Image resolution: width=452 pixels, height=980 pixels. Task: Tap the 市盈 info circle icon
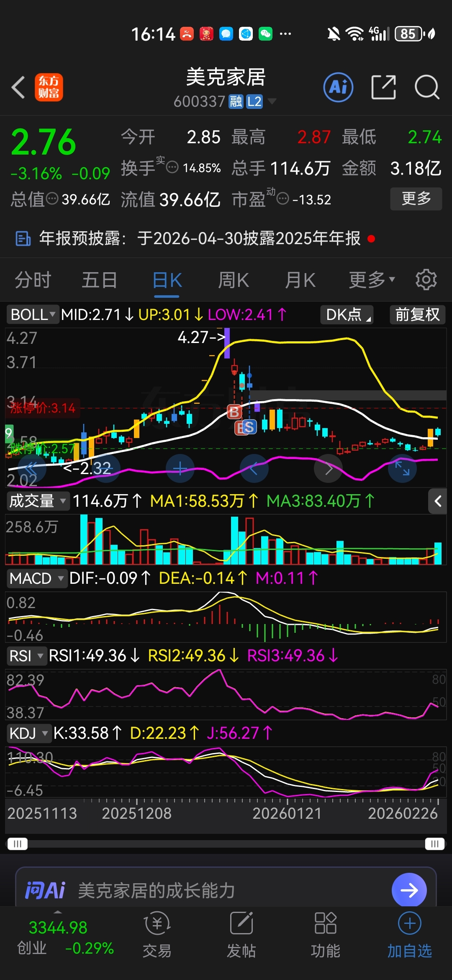[x=283, y=199]
